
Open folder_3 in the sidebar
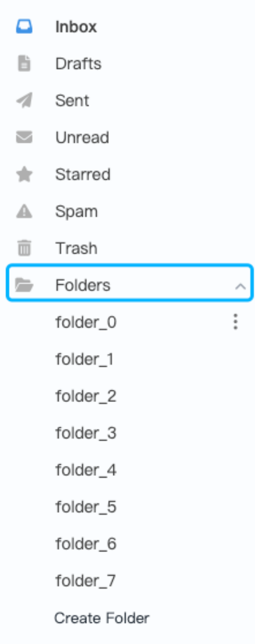point(86,433)
